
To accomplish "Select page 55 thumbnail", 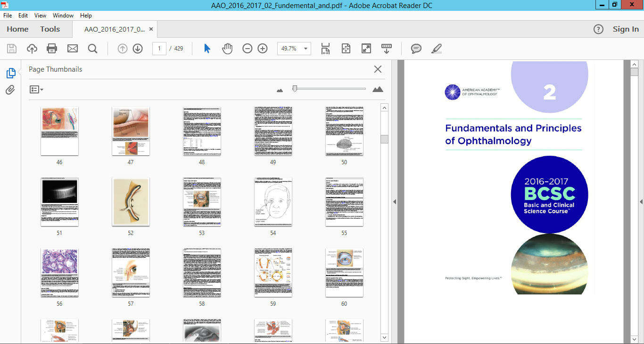I will click(x=344, y=202).
